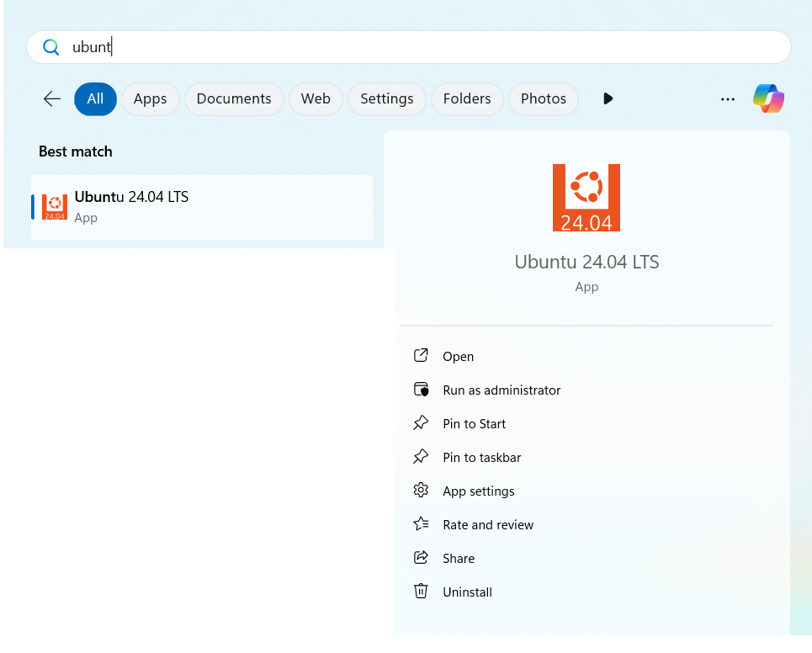Click the Rate and review star icon
This screenshot has width=812, height=653.
421,523
